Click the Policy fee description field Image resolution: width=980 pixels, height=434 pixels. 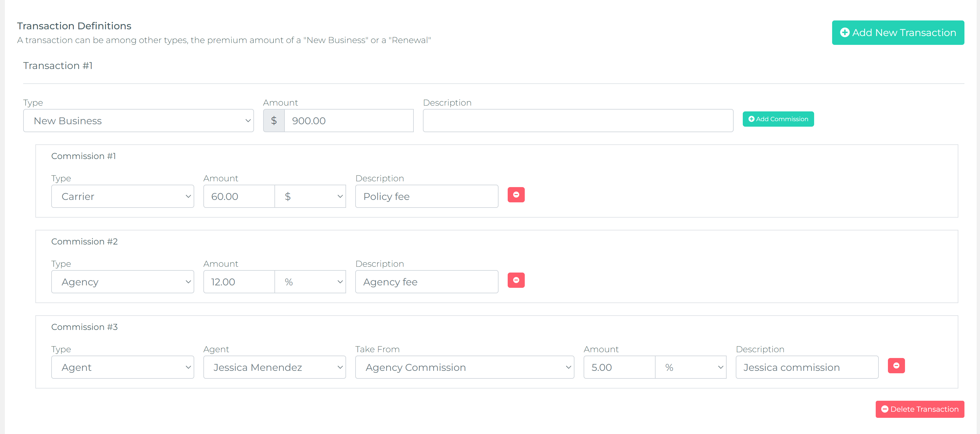[x=426, y=197]
